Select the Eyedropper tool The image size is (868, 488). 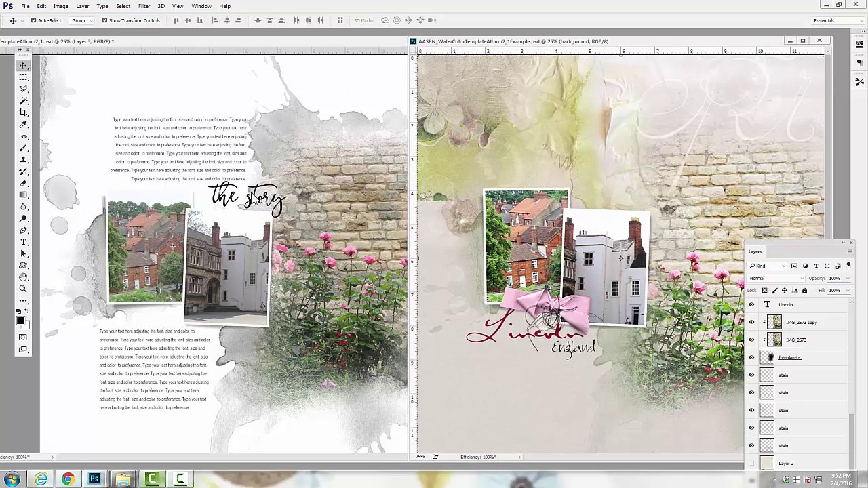click(x=23, y=125)
